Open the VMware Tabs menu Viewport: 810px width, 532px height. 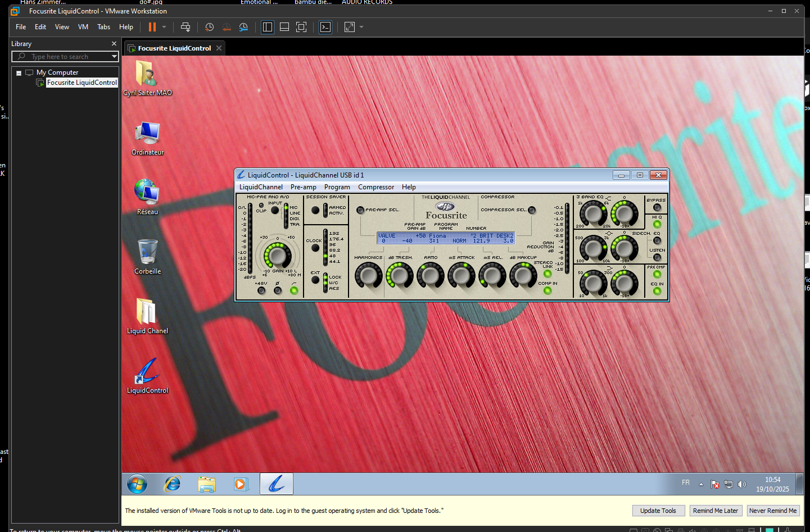point(104,27)
